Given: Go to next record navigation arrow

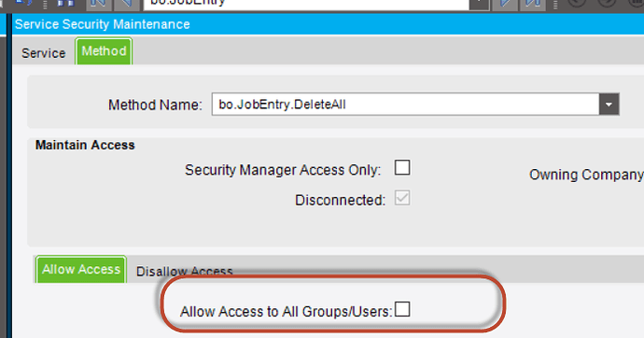Looking at the screenshot, I should click(505, 4).
